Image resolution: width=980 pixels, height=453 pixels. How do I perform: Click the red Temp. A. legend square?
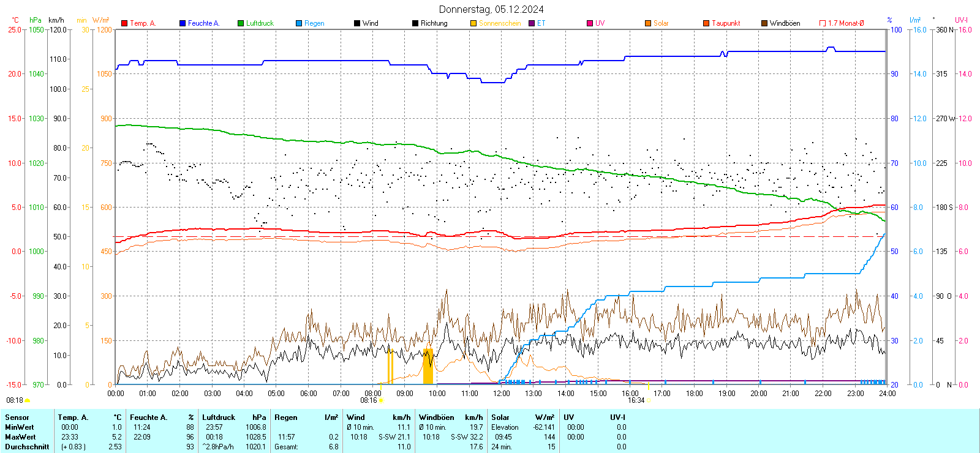[x=124, y=23]
